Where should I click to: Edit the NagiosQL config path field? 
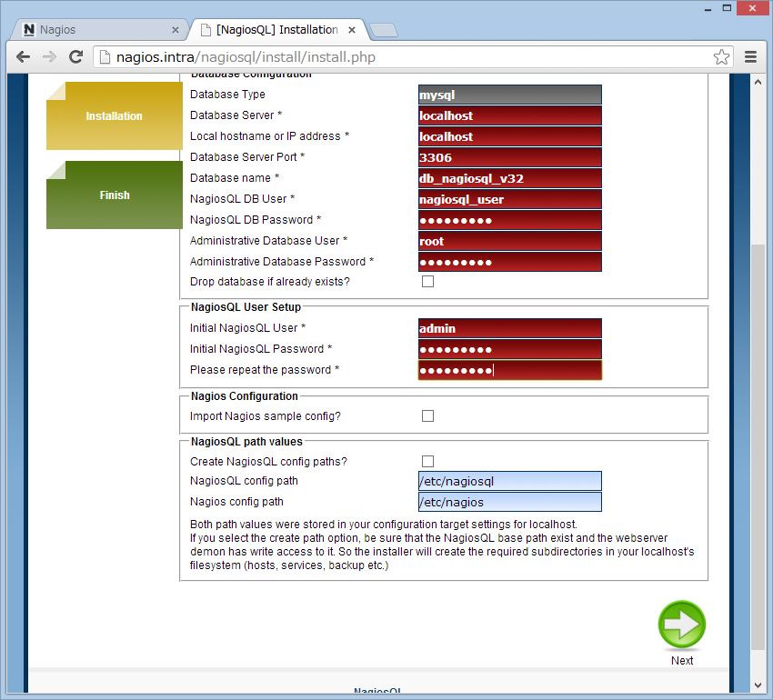pyautogui.click(x=510, y=481)
